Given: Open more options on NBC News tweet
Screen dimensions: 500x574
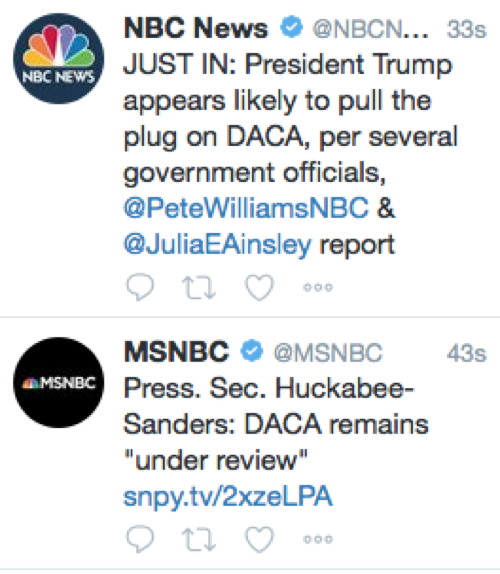Looking at the screenshot, I should (x=318, y=287).
